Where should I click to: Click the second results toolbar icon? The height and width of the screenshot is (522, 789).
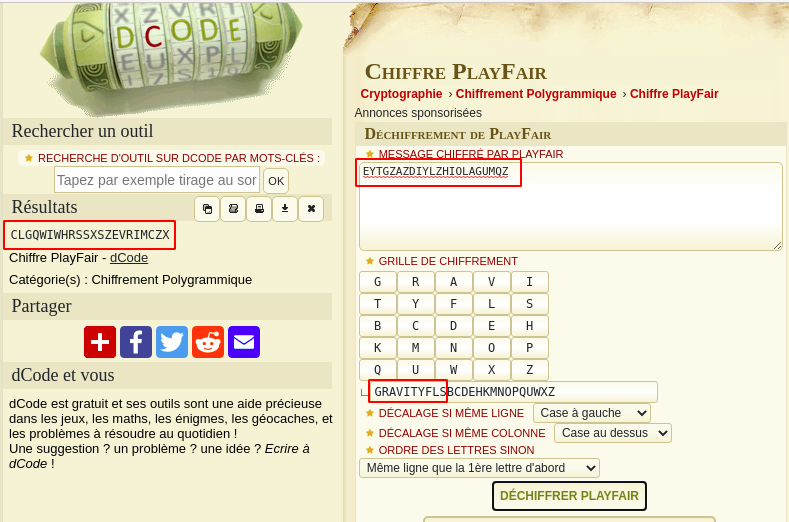(233, 209)
